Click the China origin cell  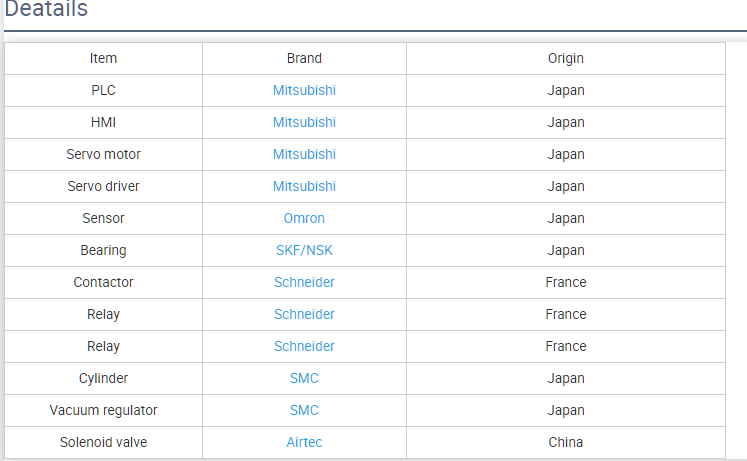tap(565, 442)
